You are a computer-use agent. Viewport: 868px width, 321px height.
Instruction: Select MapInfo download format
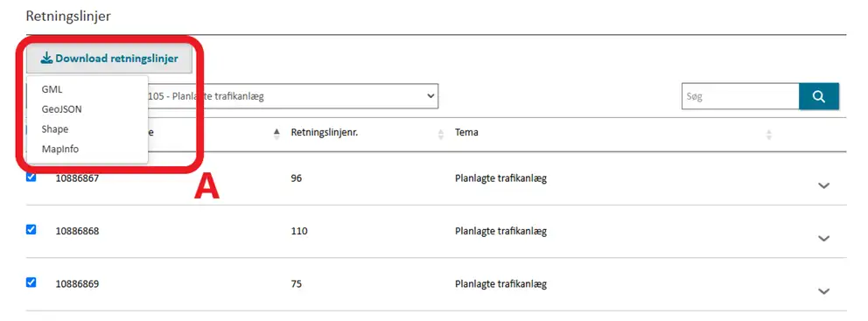pos(60,149)
